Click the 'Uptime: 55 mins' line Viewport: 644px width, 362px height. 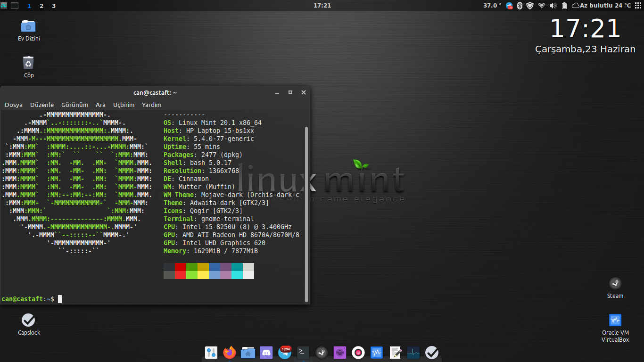pyautogui.click(x=192, y=147)
